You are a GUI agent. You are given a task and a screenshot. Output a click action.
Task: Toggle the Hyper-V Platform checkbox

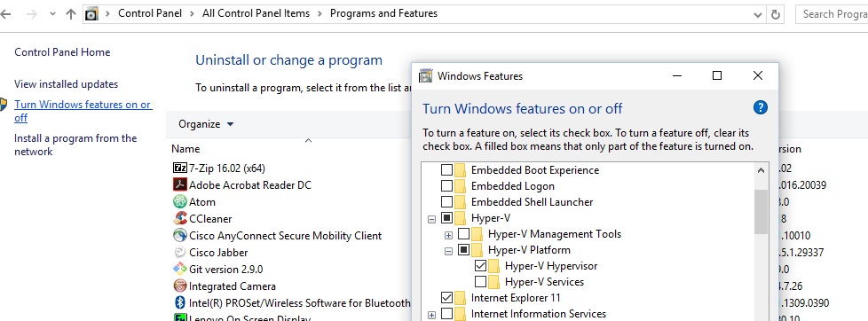pos(464,250)
